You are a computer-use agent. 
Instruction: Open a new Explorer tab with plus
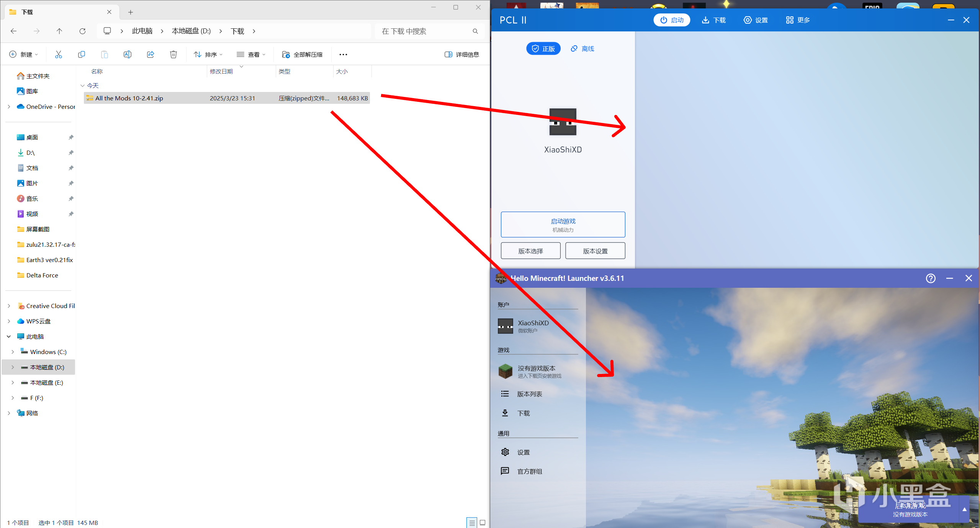coord(131,12)
